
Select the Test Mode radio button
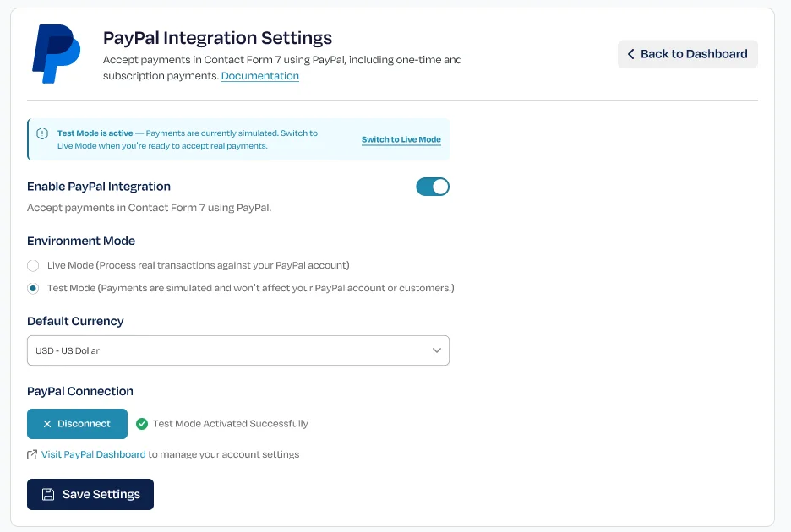[x=33, y=289]
